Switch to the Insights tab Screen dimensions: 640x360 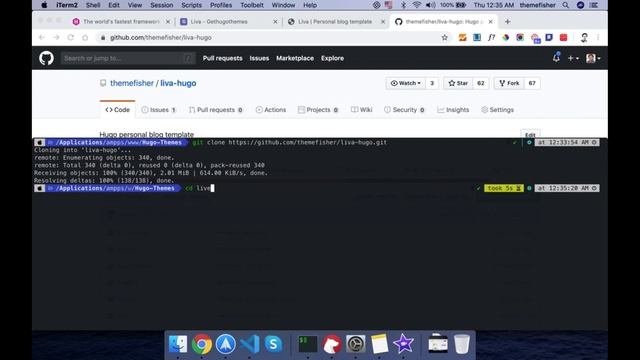click(453, 110)
